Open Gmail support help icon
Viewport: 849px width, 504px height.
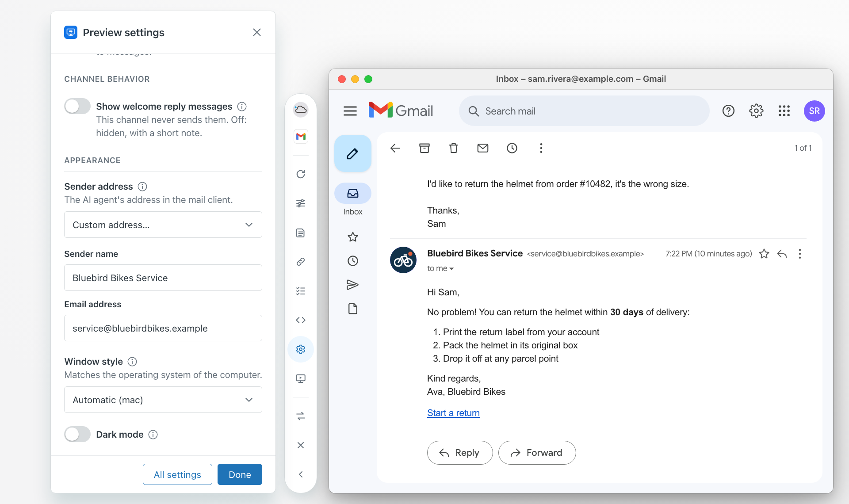(x=728, y=111)
